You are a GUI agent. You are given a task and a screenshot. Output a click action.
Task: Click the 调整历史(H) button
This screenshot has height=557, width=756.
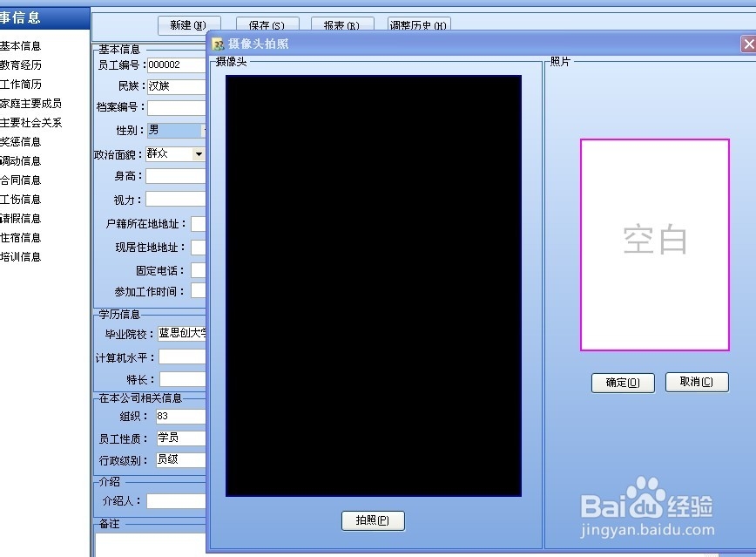[x=418, y=25]
